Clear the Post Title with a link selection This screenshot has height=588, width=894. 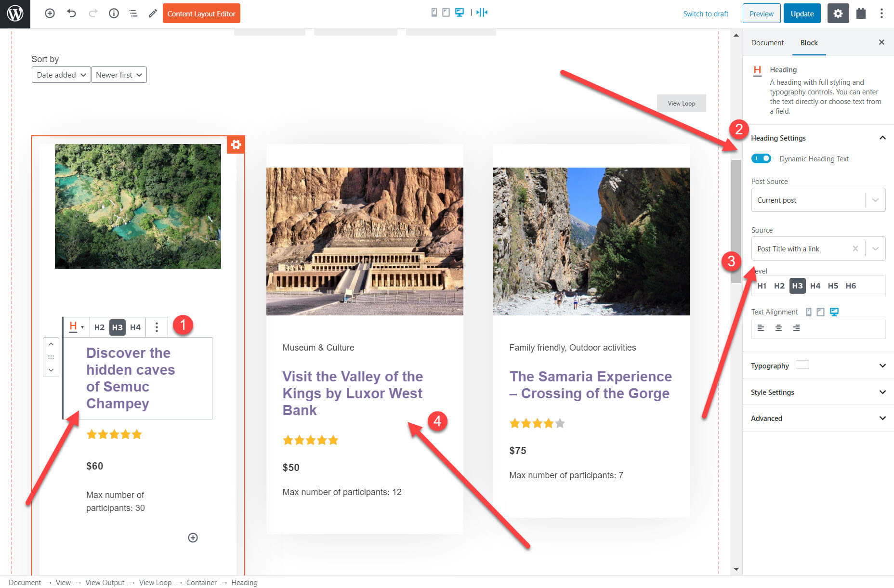click(855, 248)
